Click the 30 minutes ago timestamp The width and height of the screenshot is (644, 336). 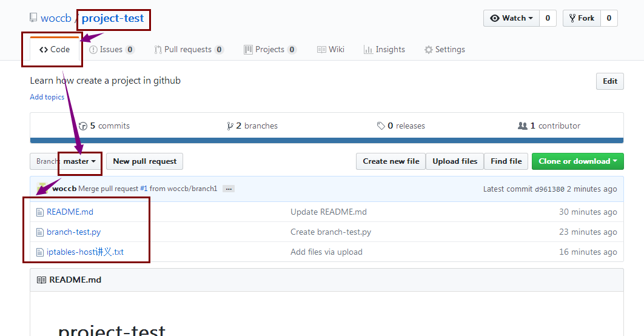tap(588, 212)
